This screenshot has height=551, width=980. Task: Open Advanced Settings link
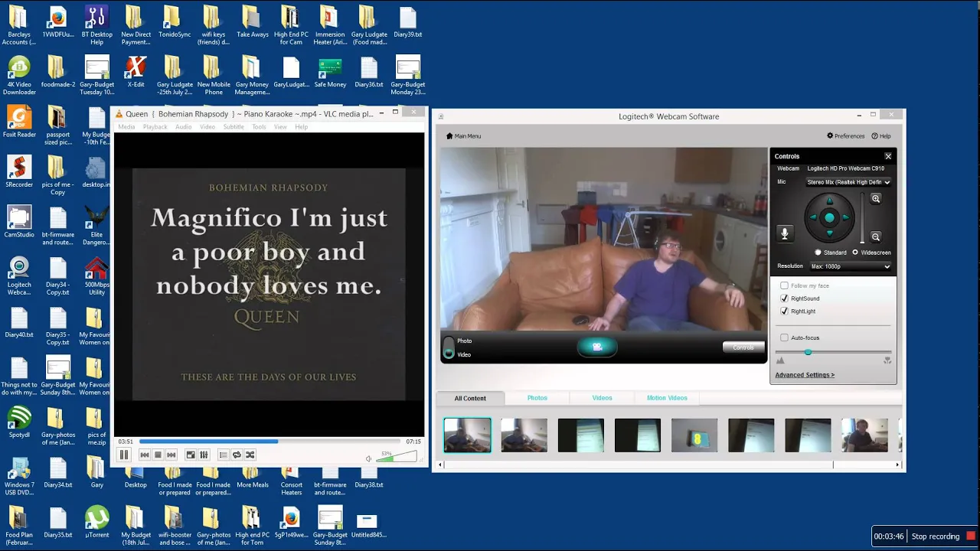[x=805, y=375]
